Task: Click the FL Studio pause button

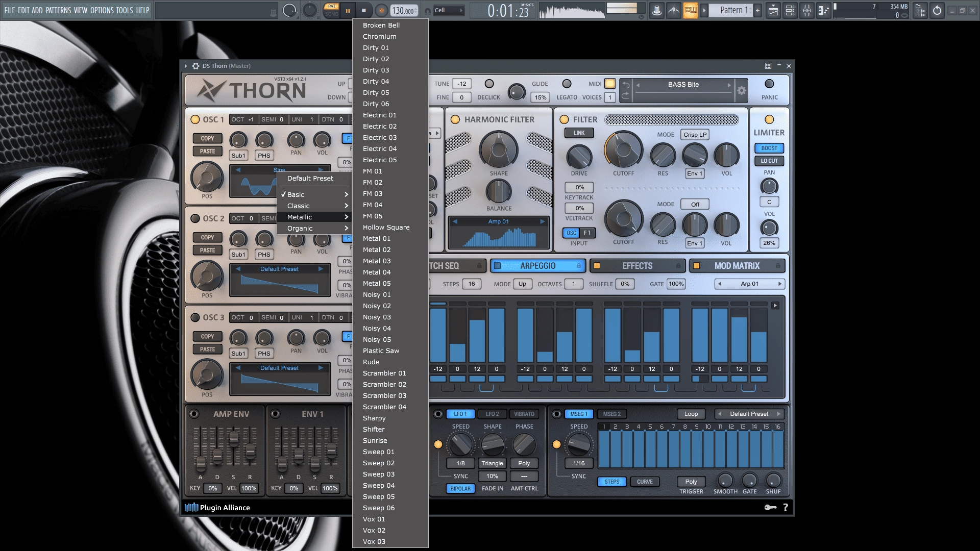Action: tap(348, 10)
